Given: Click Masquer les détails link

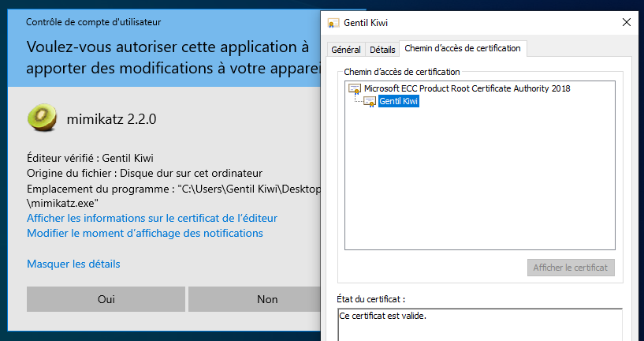Looking at the screenshot, I should [73, 264].
